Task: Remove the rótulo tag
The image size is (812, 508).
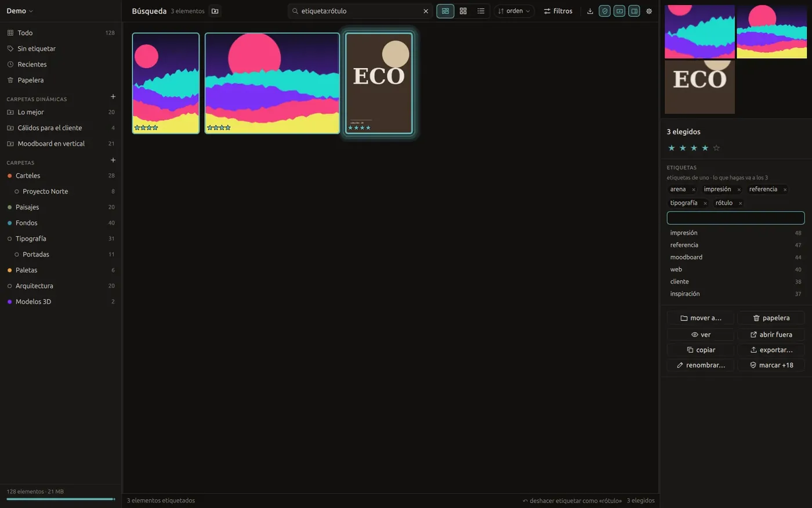Action: (740, 203)
